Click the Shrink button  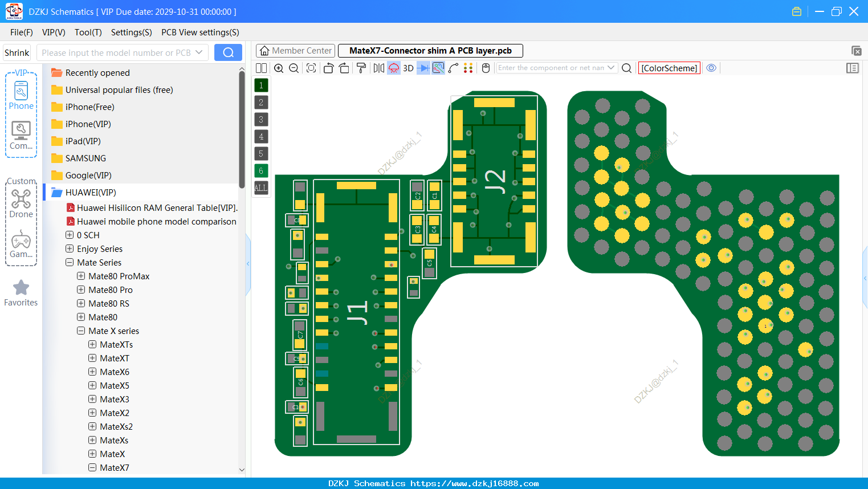point(17,52)
